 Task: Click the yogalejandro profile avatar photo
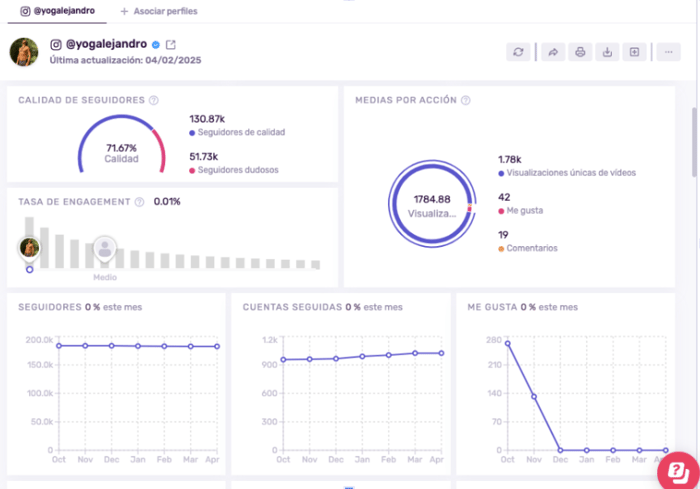24,51
